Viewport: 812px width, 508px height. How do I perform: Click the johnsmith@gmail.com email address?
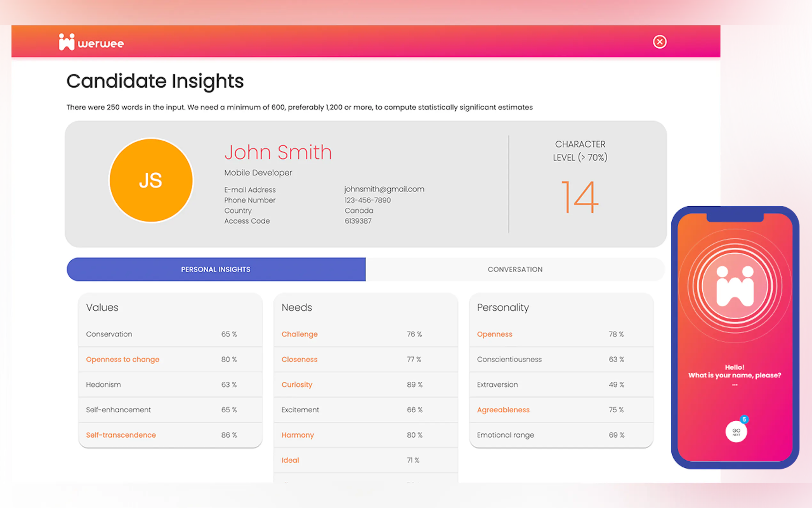tap(384, 189)
